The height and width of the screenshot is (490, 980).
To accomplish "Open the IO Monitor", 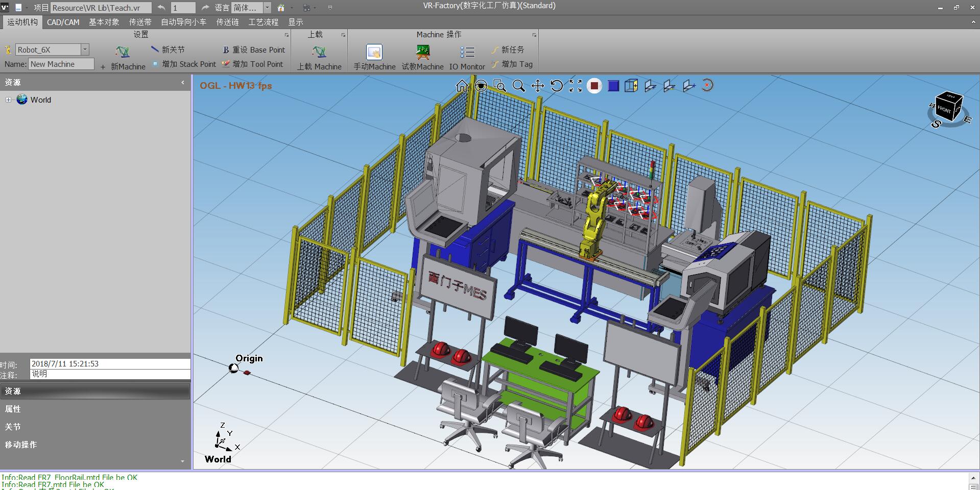I will tap(467, 57).
